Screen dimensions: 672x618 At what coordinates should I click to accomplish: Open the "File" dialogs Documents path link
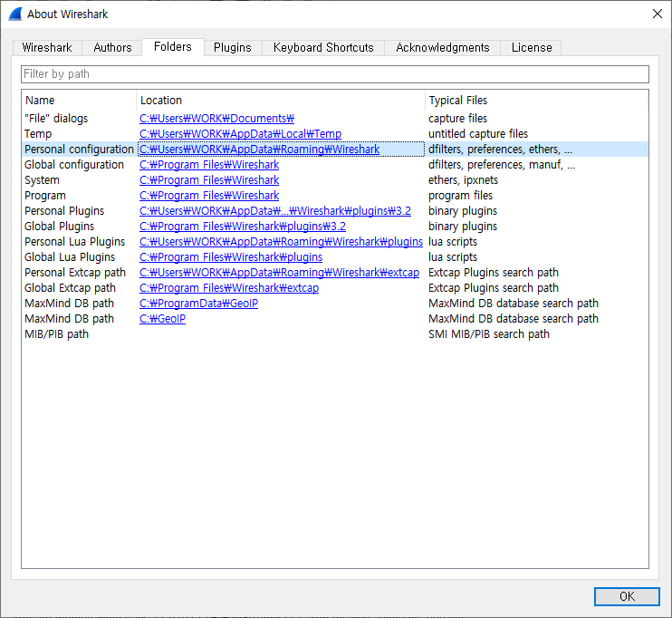[x=216, y=119]
